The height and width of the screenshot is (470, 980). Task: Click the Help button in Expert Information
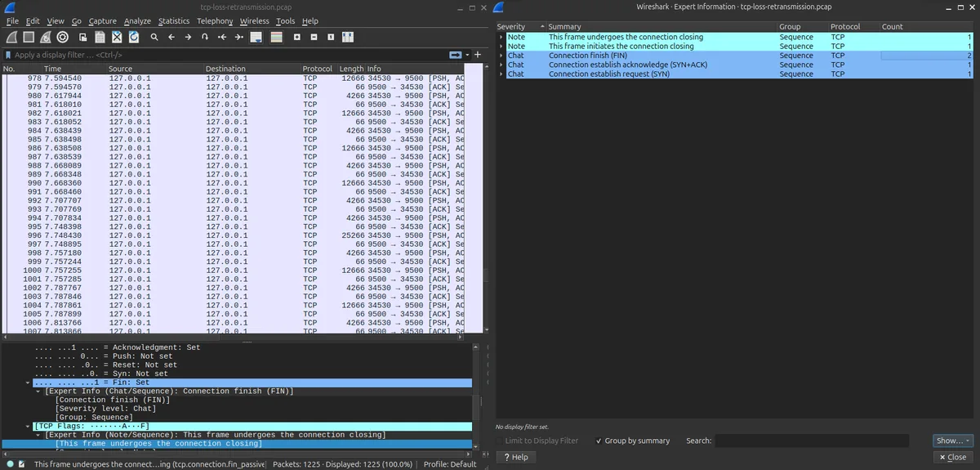coord(516,457)
